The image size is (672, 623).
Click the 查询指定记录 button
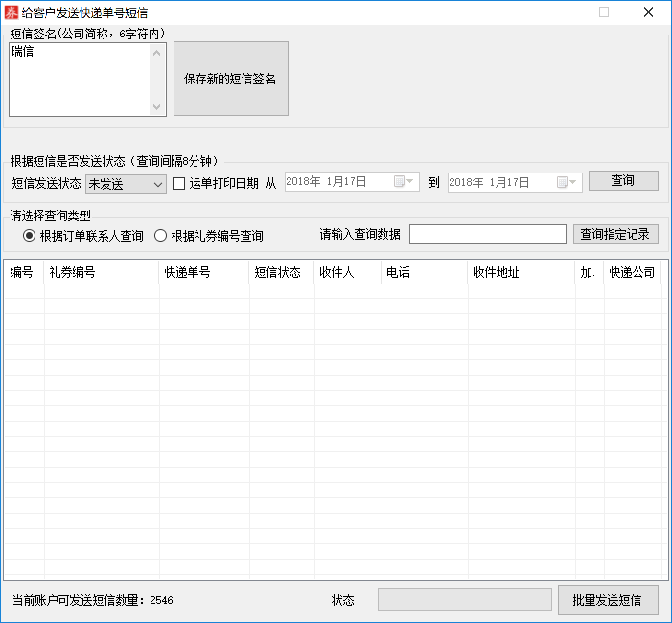(x=615, y=234)
